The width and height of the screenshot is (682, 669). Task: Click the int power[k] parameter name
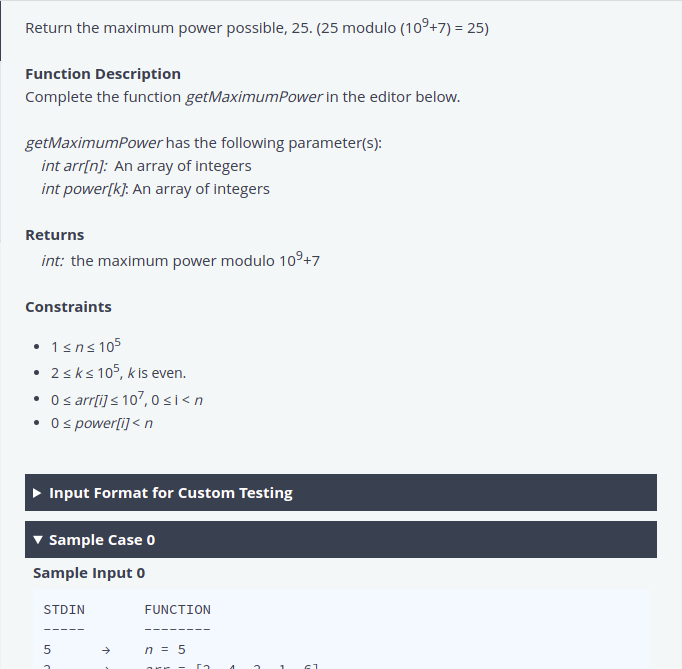[84, 189]
